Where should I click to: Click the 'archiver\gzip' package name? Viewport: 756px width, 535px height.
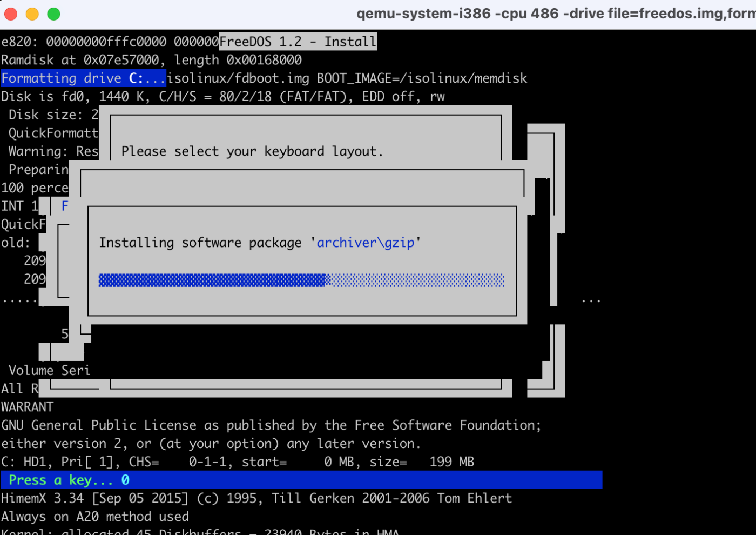click(366, 243)
